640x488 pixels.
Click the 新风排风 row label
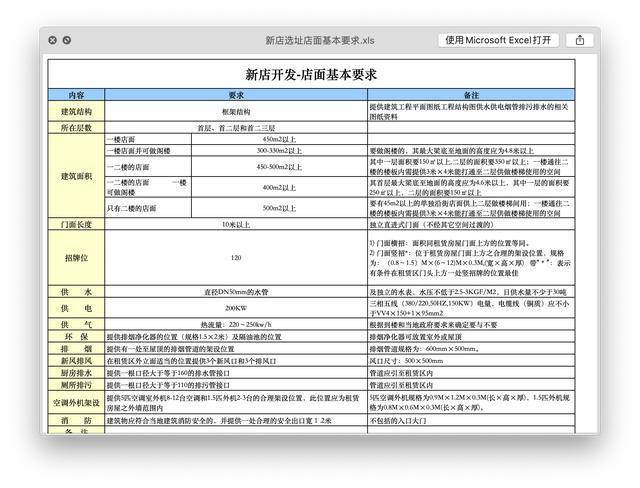pyautogui.click(x=77, y=360)
